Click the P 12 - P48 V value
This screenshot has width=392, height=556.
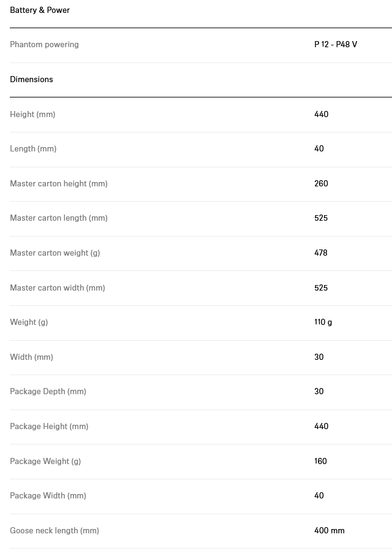336,44
